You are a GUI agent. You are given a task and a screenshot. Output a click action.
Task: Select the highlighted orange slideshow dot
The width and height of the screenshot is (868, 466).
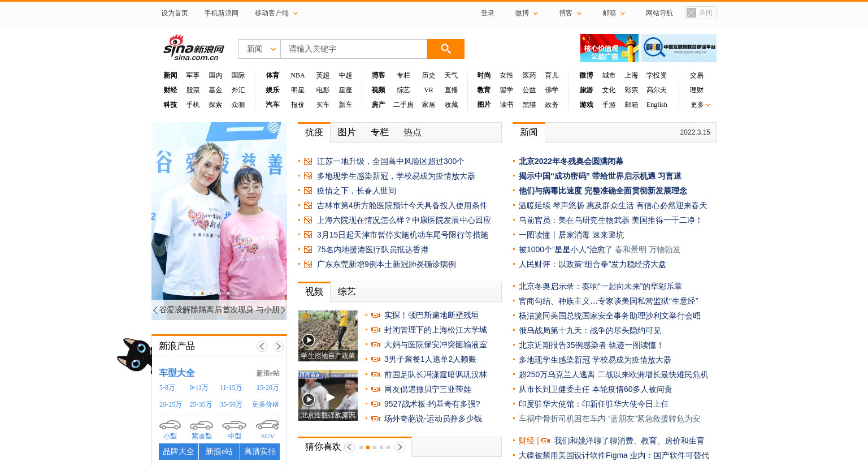(x=202, y=293)
